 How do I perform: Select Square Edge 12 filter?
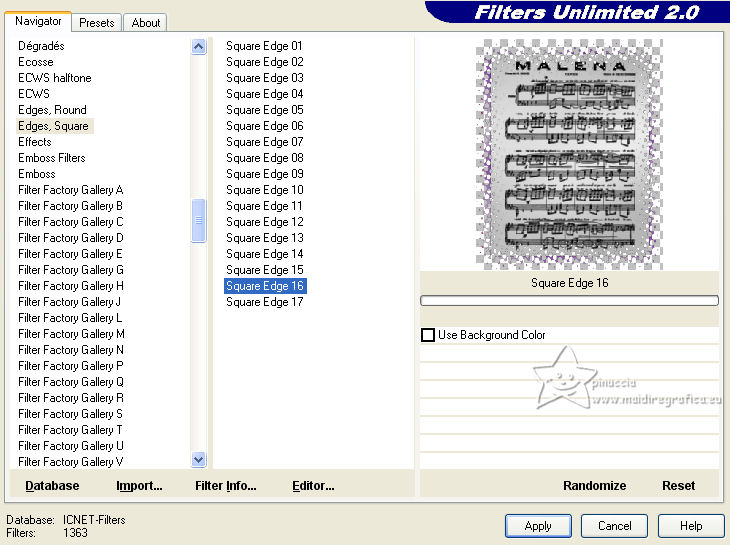tap(264, 222)
